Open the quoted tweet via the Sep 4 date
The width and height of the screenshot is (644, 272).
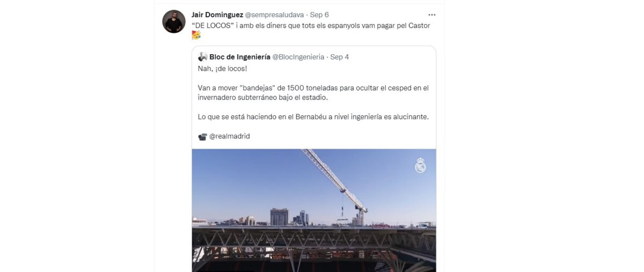tap(339, 57)
